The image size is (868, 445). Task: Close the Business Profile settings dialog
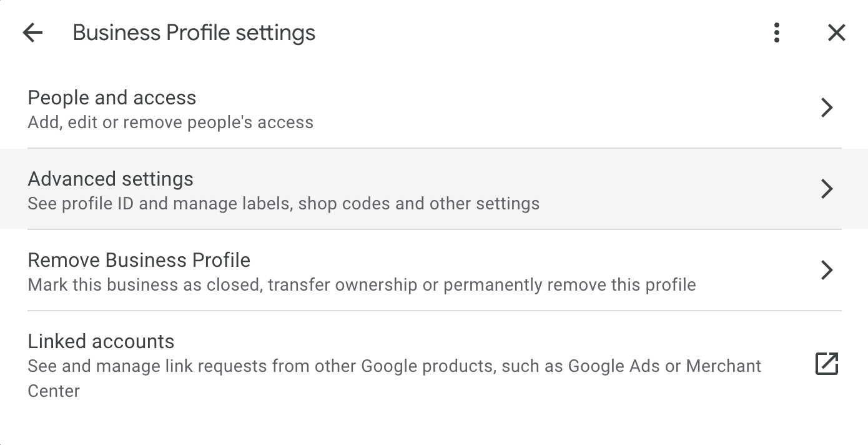[836, 32]
